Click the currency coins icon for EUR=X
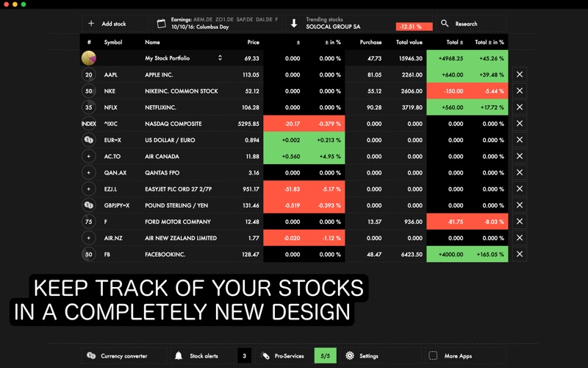588x368 pixels. click(x=89, y=140)
